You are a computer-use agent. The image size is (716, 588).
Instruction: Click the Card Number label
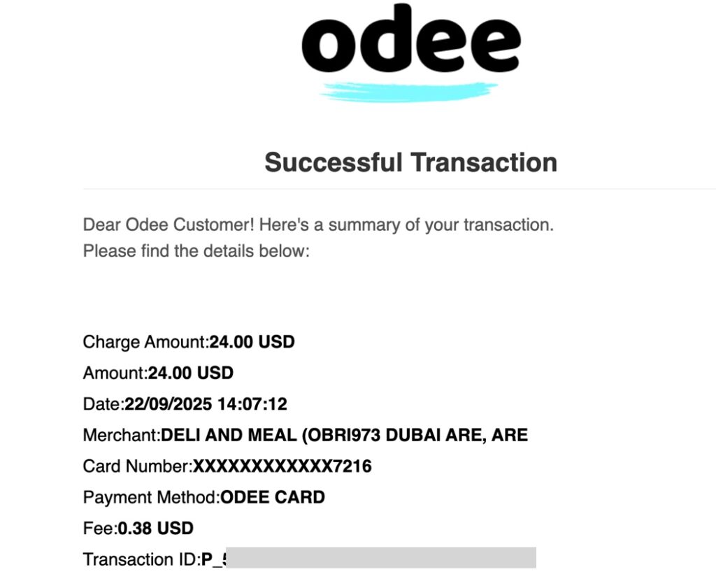(137, 466)
